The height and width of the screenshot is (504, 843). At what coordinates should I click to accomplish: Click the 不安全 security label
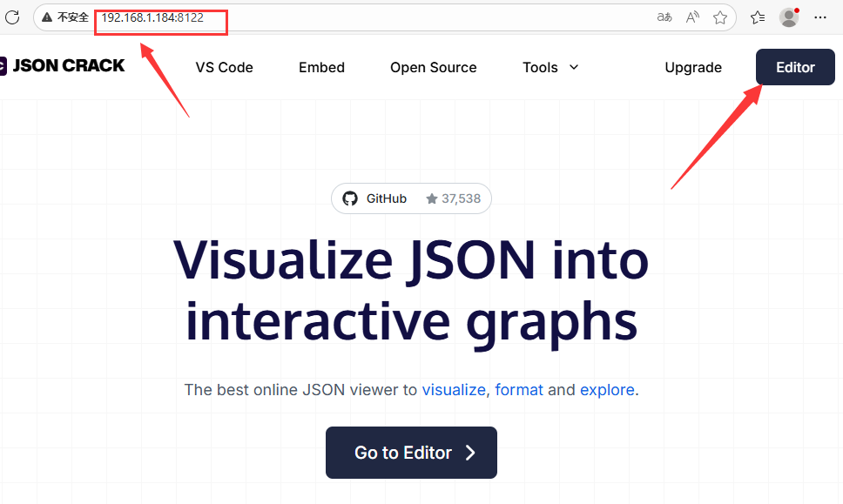click(x=72, y=17)
